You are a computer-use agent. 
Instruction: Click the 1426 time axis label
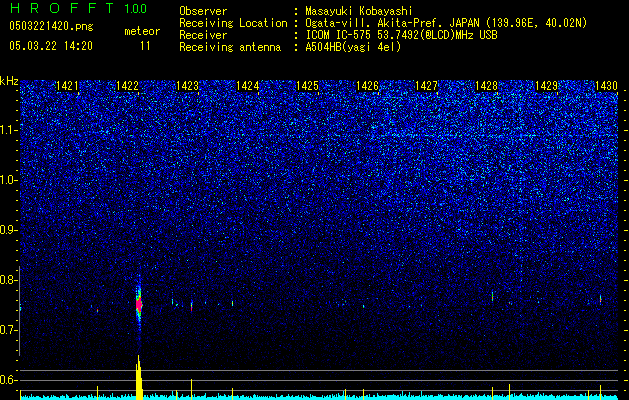tap(367, 85)
